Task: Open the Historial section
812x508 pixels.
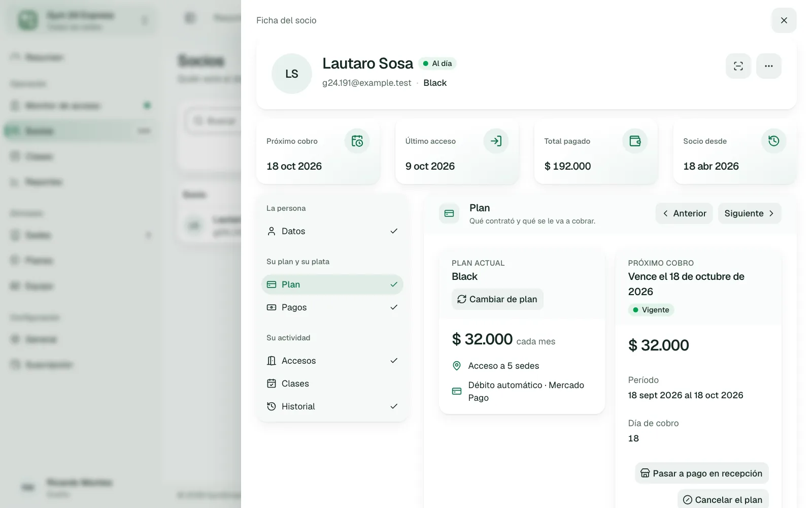Action: tap(332, 406)
